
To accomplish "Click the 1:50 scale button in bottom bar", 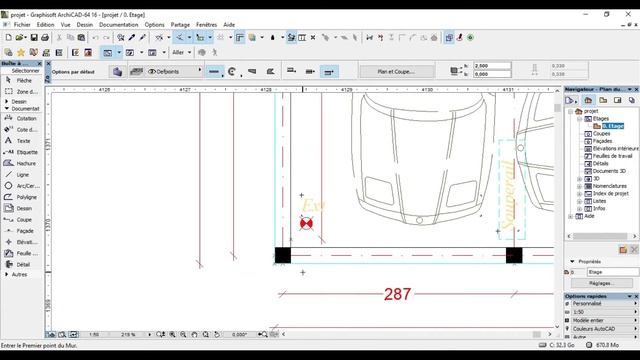I will (x=94, y=334).
